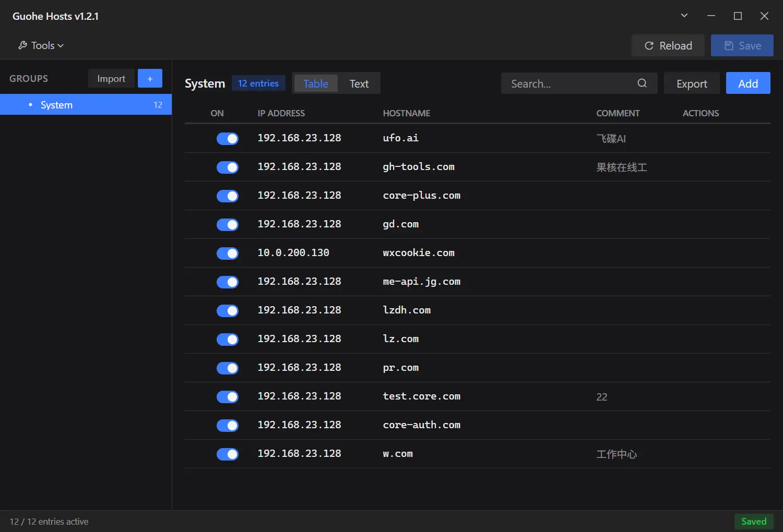
Task: Click hostname ufo.ai
Action: (400, 138)
